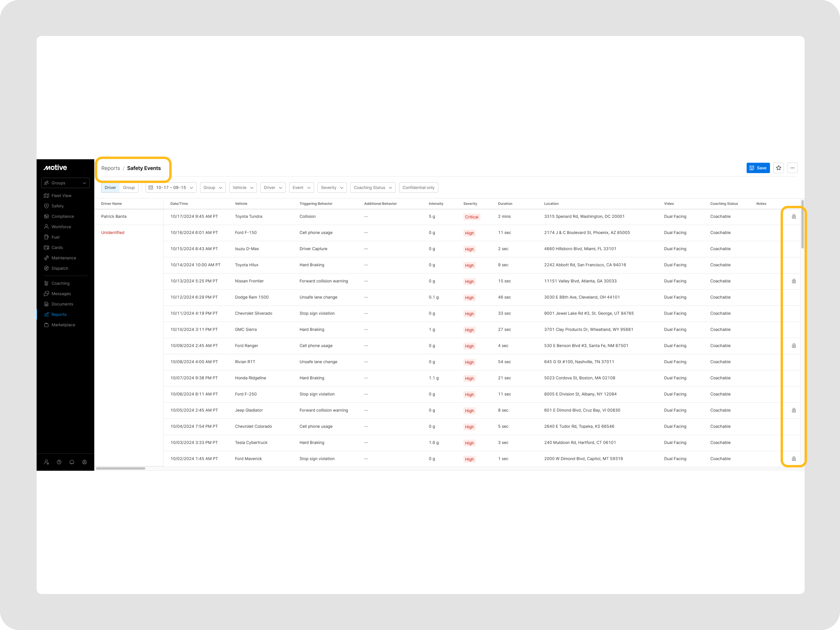Switch the report view to Group
This screenshot has width=840, height=630.
click(129, 187)
